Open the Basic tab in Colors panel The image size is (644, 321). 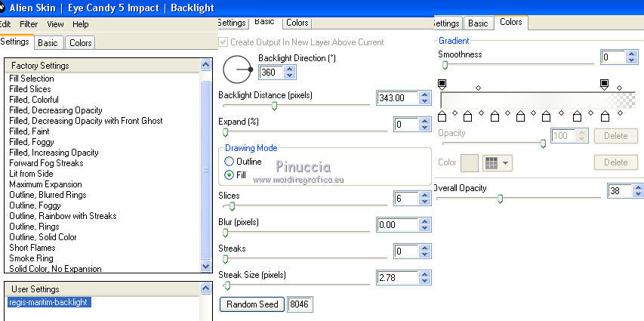(478, 23)
